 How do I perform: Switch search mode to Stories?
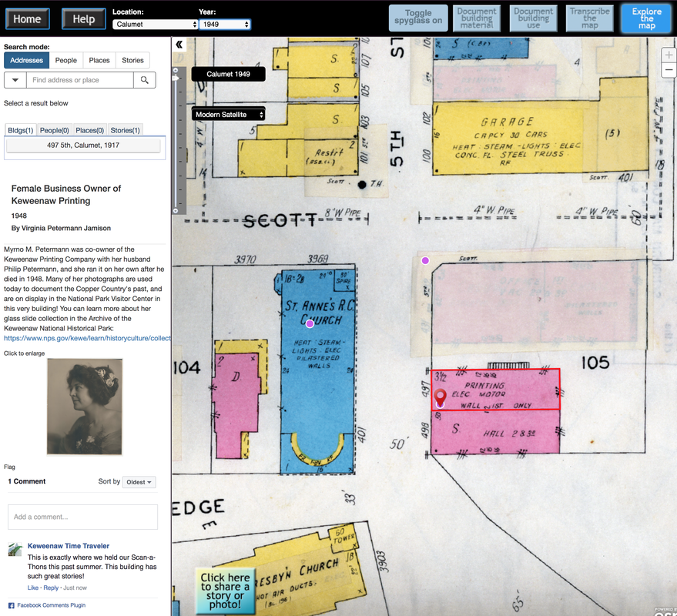tap(132, 60)
